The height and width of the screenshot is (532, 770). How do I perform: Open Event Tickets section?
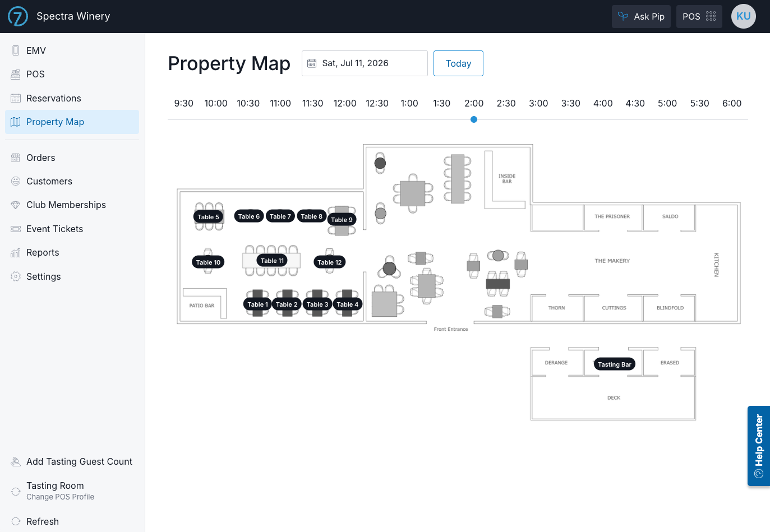point(72,229)
